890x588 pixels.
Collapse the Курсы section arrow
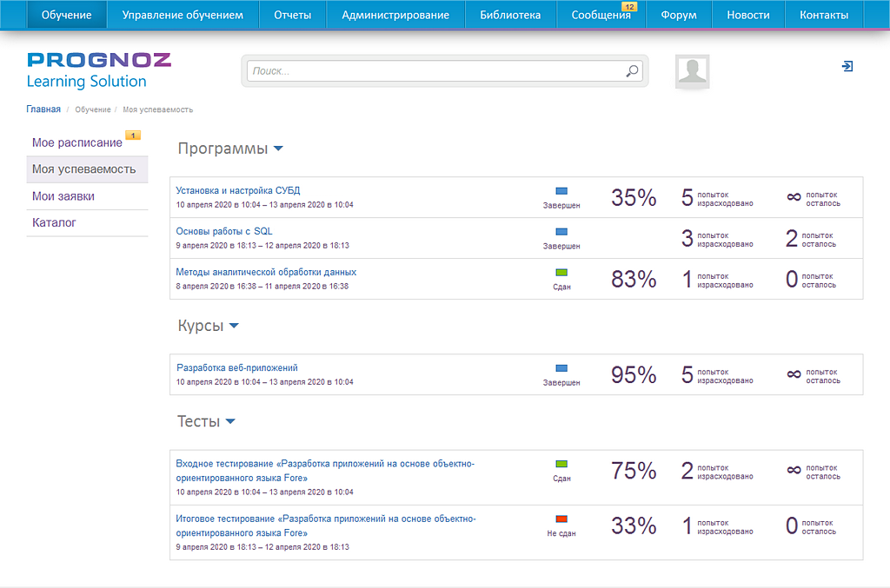coord(234,327)
